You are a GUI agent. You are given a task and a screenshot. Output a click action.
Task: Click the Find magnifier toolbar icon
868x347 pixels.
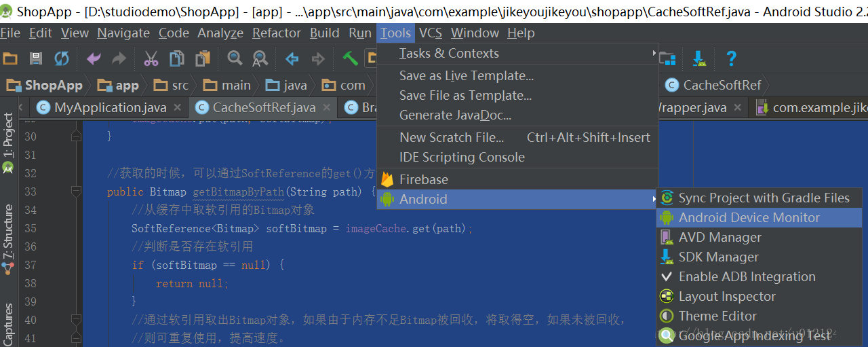(235, 59)
